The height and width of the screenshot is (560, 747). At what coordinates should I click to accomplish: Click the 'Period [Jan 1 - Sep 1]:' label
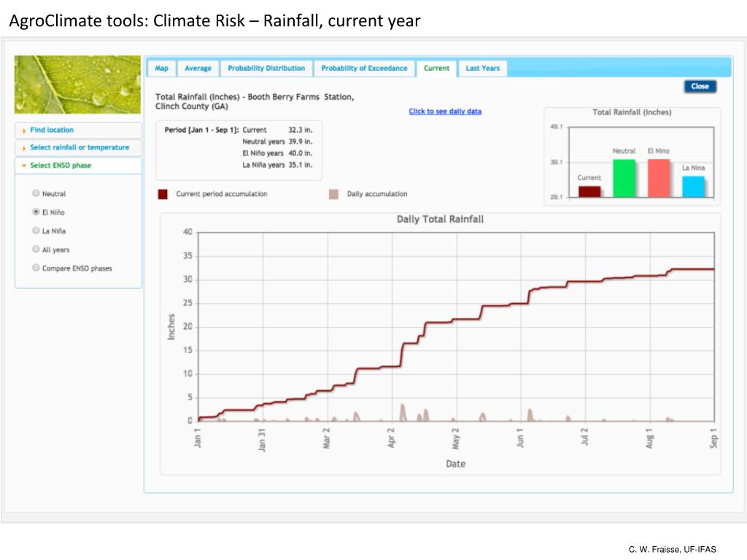pos(201,130)
